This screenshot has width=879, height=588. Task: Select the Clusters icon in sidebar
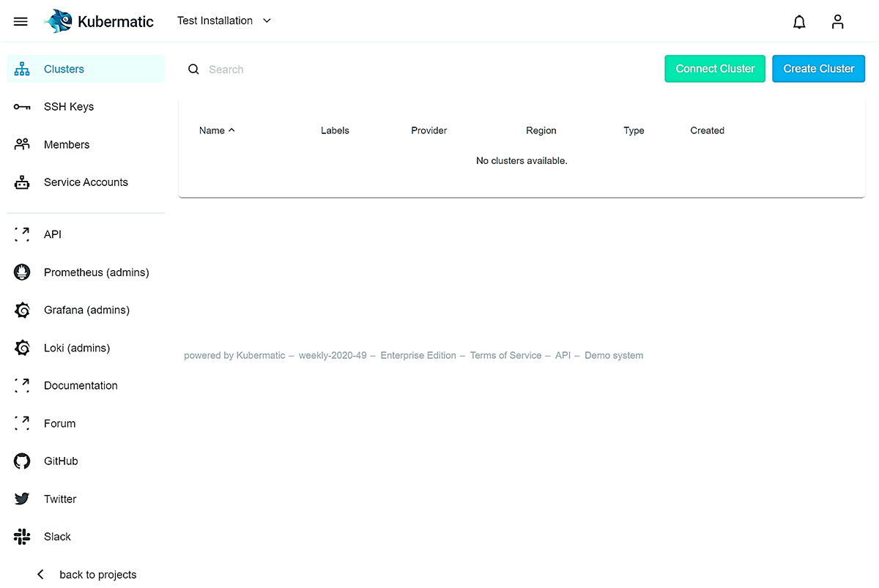pyautogui.click(x=21, y=69)
